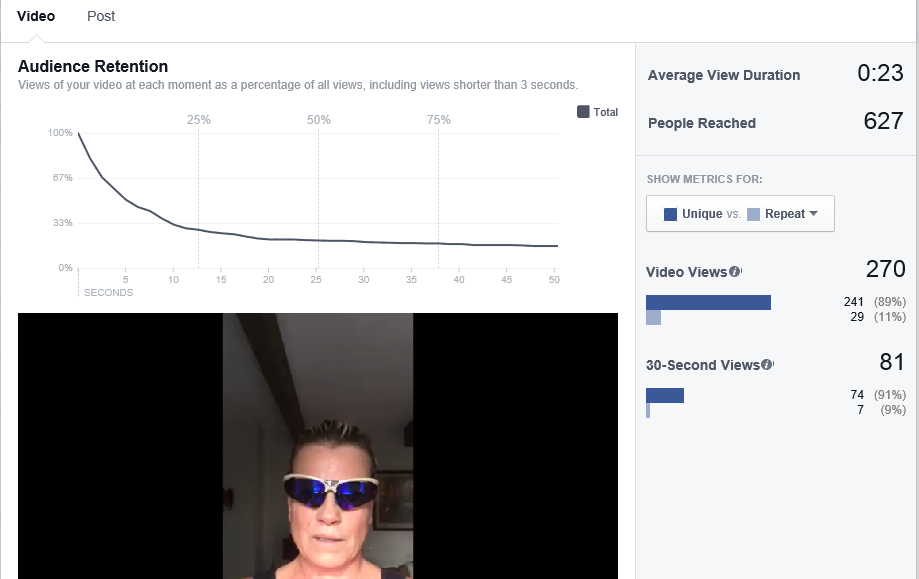The width and height of the screenshot is (919, 579).
Task: Click the 75% marker on retention chart
Action: [438, 120]
